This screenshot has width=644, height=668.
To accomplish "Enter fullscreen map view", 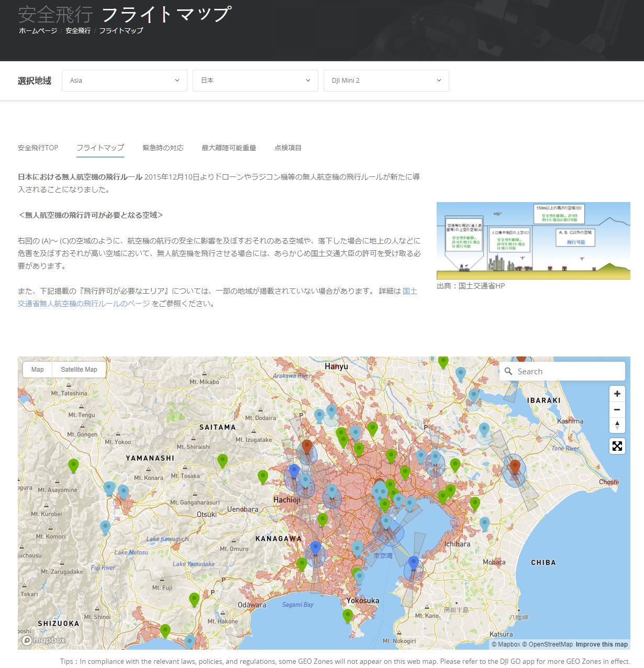I will point(617,446).
